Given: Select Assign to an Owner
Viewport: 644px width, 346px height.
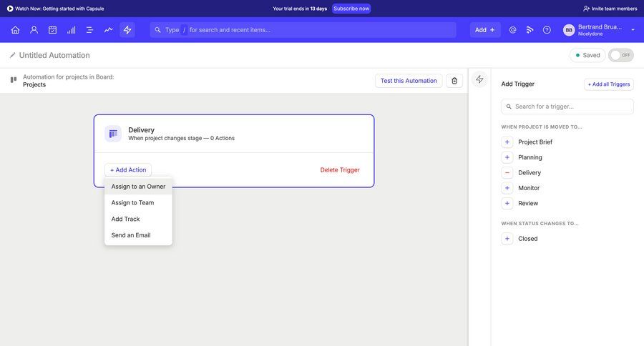Looking at the screenshot, I should coord(138,187).
